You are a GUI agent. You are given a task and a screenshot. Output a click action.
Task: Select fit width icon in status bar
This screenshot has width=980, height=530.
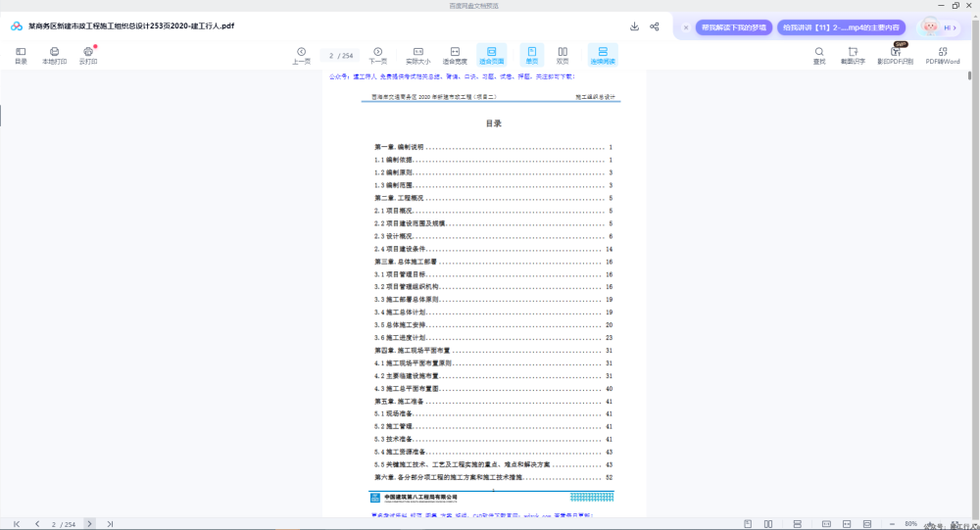tap(847, 524)
